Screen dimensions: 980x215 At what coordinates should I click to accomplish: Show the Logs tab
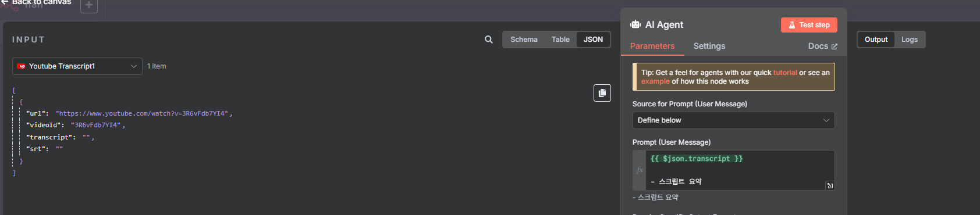910,40
